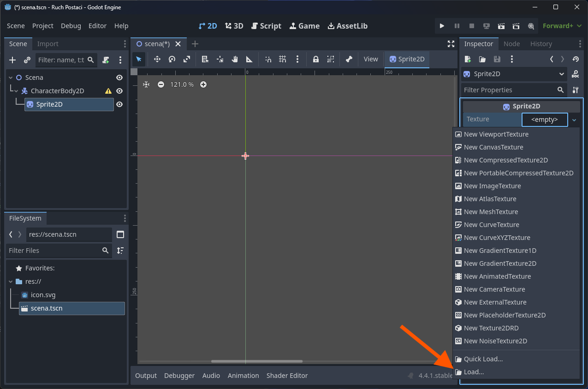Toggle visibility of the Scena node
588x389 pixels.
119,78
